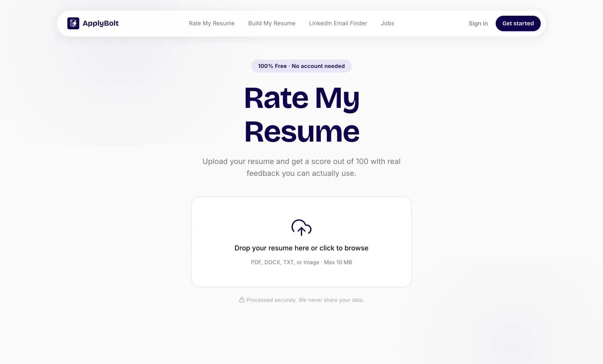603x364 pixels.
Task: Click the 'Upload your resume and get a score' subtitle
Action: [301, 167]
